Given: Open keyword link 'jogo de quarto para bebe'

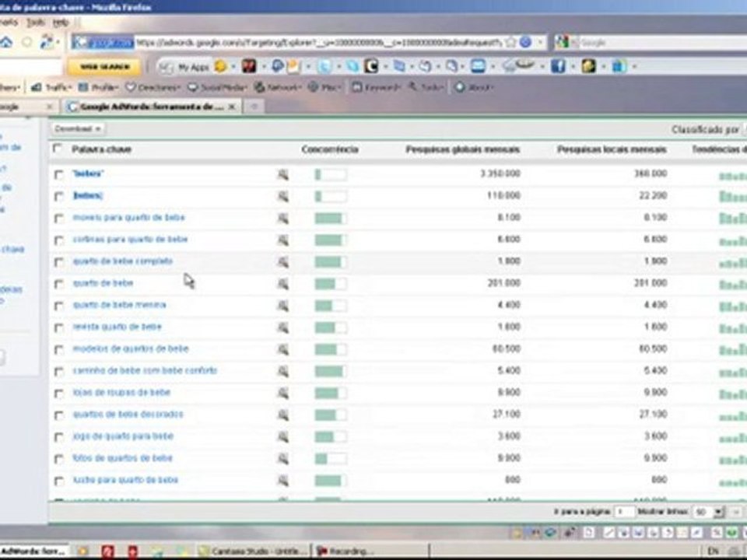Looking at the screenshot, I should click(123, 436).
